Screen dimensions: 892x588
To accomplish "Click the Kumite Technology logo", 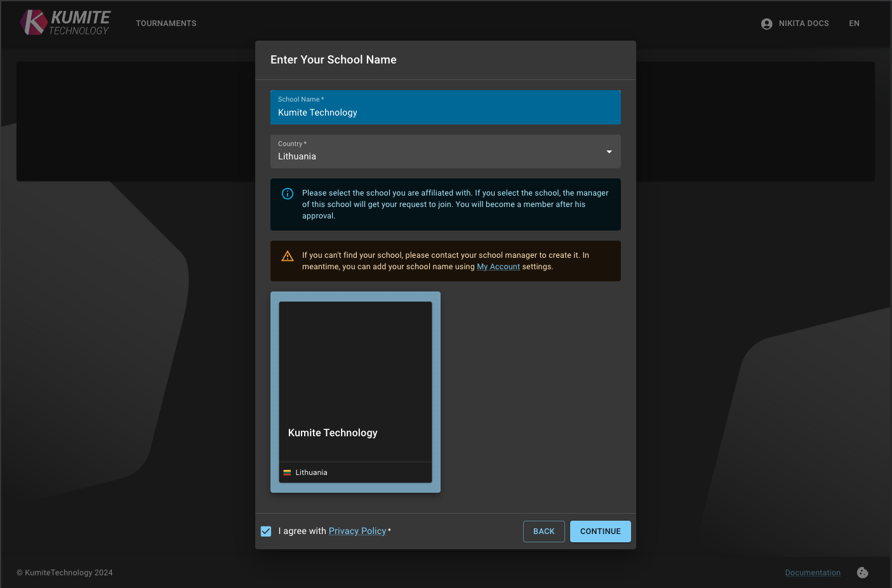I will 65,23.
